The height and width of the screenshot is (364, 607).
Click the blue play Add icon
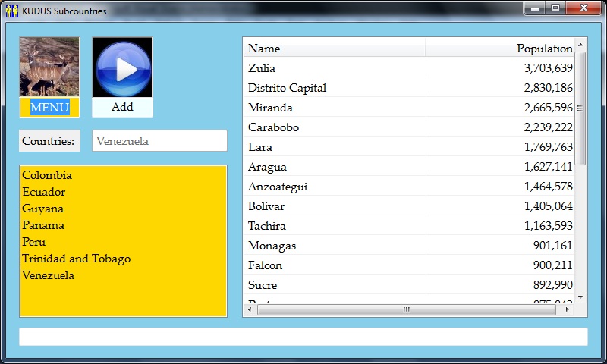pos(122,67)
